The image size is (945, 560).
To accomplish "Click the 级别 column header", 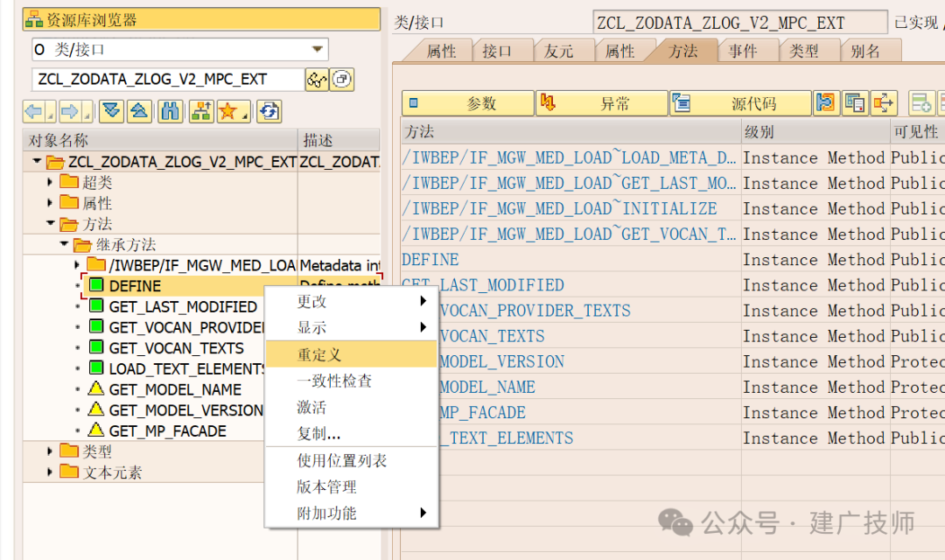I will [x=815, y=132].
